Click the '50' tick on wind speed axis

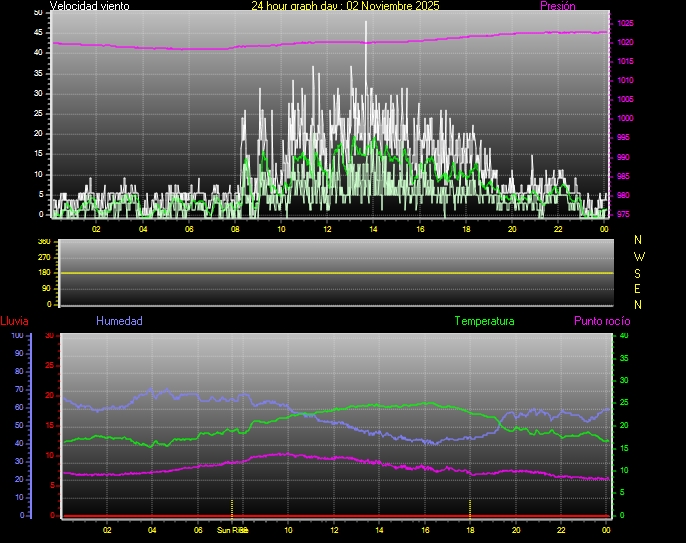click(x=38, y=12)
